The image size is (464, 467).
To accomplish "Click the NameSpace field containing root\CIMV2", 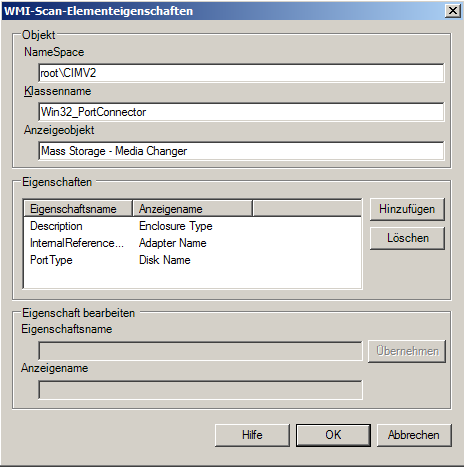I will (241, 73).
